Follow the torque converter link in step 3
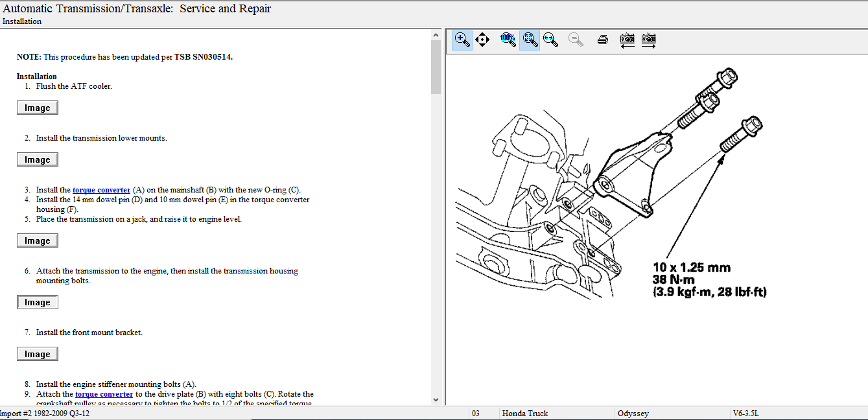This screenshot has width=868, height=420. click(x=101, y=190)
